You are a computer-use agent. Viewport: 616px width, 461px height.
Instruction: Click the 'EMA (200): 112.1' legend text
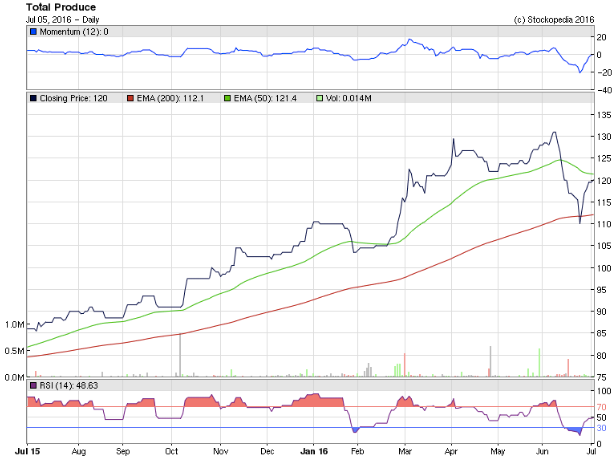[170, 98]
